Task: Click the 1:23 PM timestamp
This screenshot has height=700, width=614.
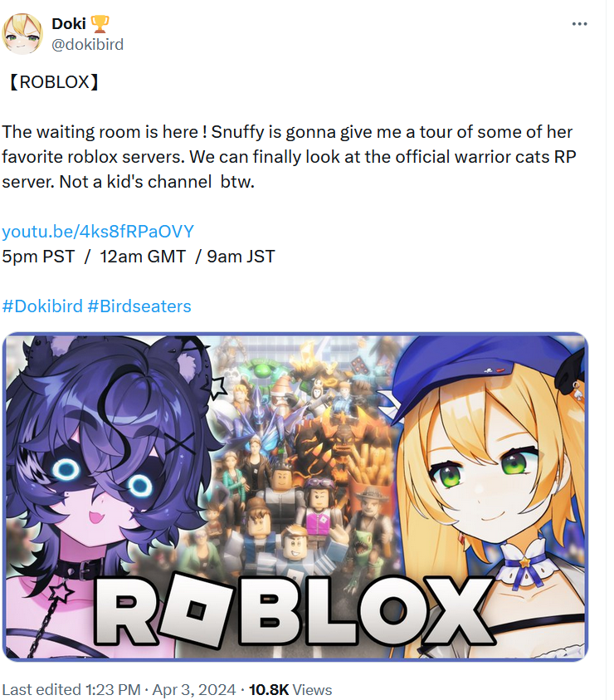Action: tap(113, 689)
